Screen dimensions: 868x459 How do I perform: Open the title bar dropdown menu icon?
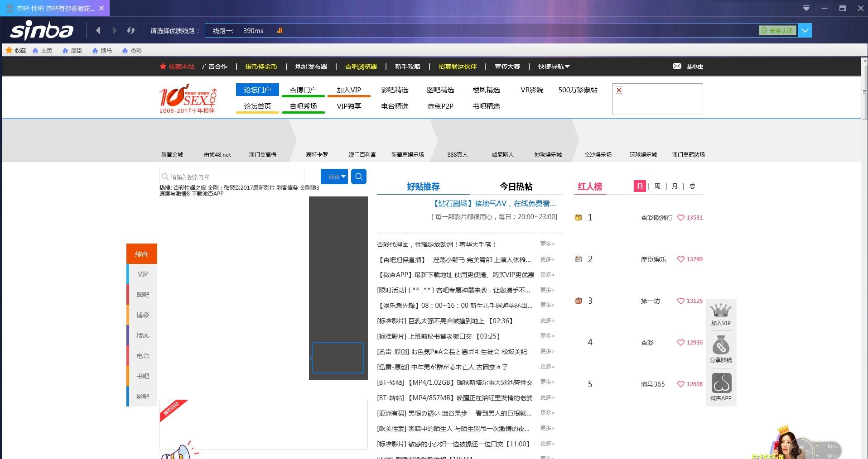click(806, 8)
